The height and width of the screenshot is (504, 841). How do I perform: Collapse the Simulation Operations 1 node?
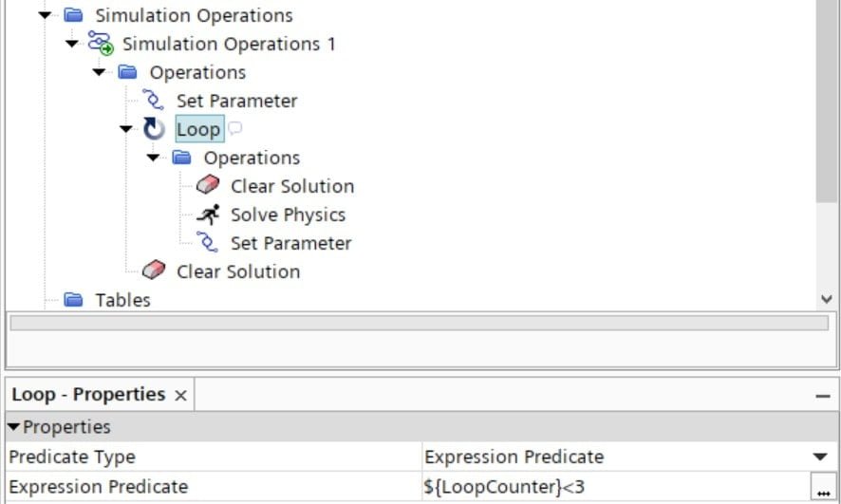pyautogui.click(x=72, y=44)
